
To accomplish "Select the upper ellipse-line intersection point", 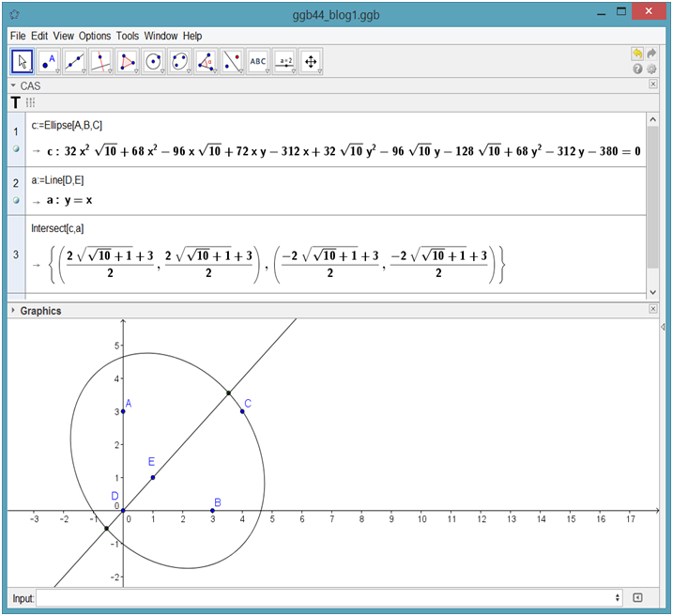I will tap(229, 393).
